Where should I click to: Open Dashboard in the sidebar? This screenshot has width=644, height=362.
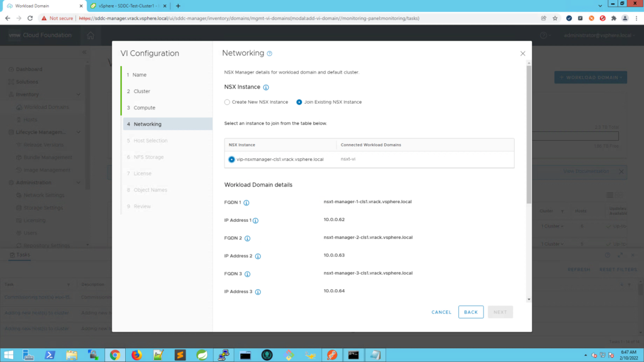click(x=29, y=69)
